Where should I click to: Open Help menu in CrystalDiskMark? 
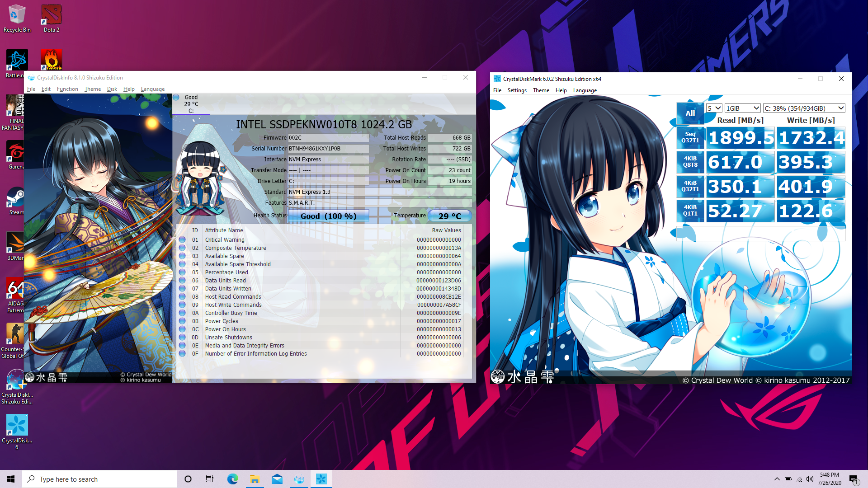561,90
